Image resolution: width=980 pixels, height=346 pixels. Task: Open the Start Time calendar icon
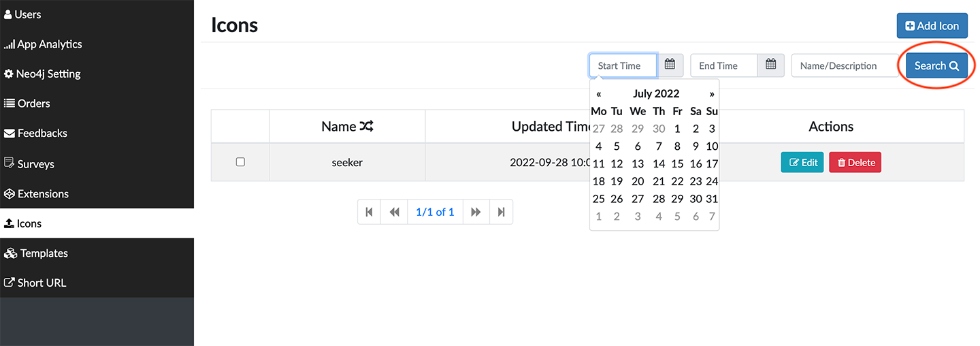(670, 65)
